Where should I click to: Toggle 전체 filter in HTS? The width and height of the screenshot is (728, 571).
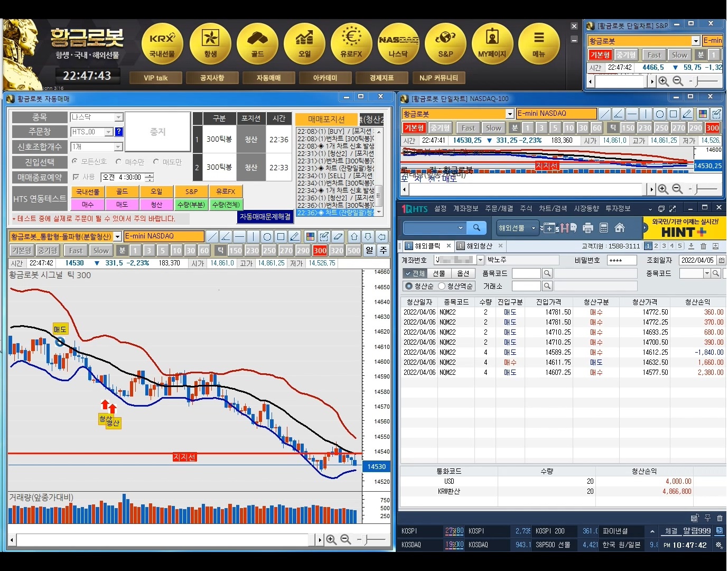click(415, 273)
